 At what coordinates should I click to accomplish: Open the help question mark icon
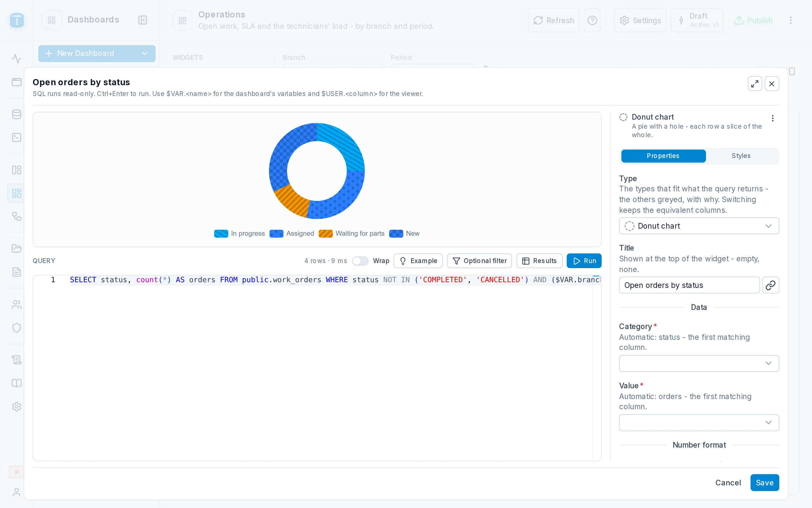[592, 21]
